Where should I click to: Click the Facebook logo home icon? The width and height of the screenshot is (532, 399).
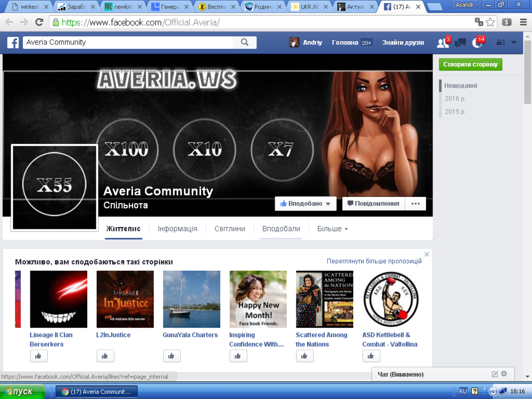13,43
